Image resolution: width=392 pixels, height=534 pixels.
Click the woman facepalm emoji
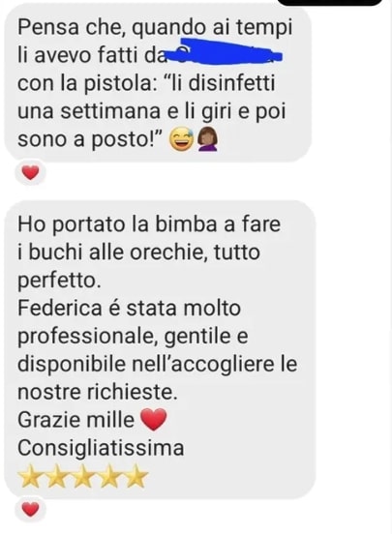pos(207,139)
